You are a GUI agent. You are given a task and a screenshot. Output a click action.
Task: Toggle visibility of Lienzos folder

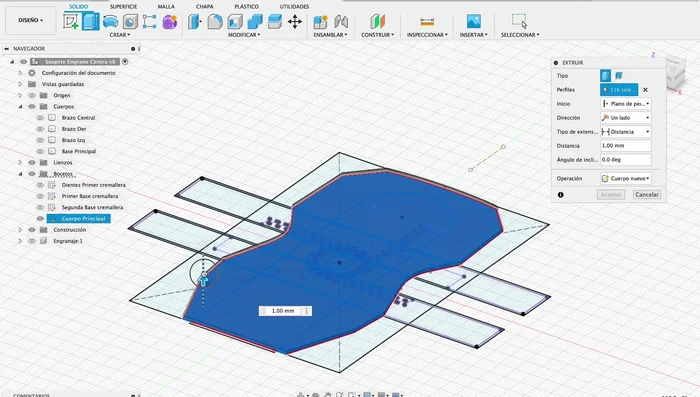click(x=32, y=163)
